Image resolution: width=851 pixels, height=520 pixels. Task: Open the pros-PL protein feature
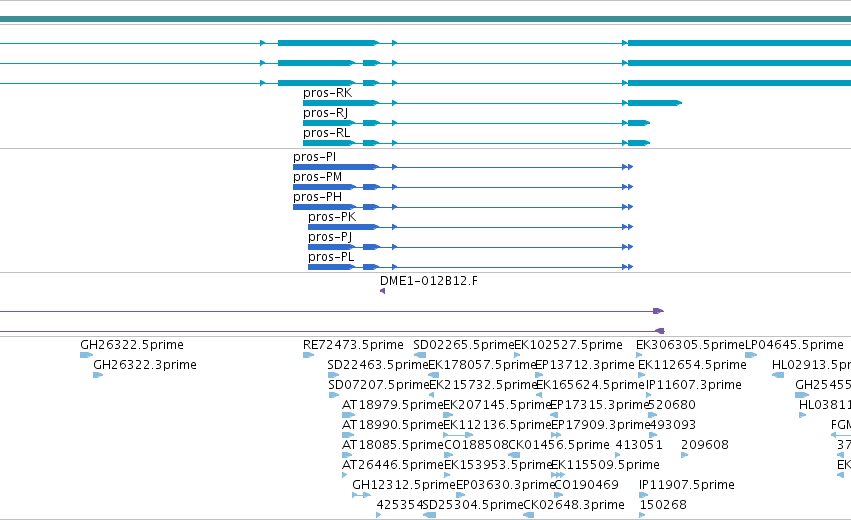471,267
